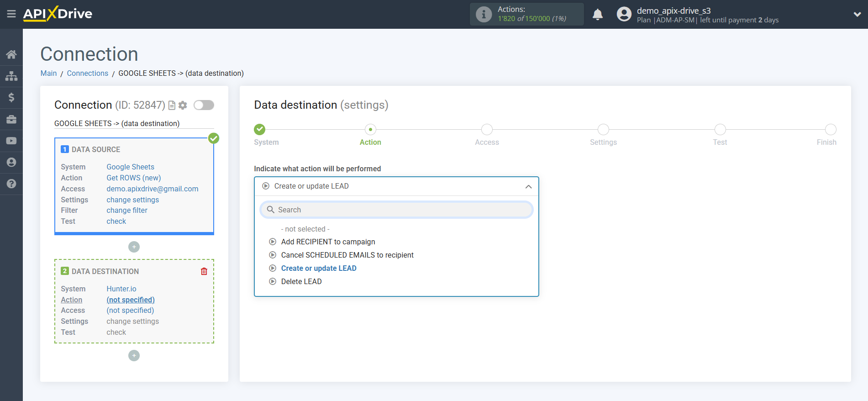Open the video tutorials sidebar icon
This screenshot has width=868, height=401.
point(11,141)
